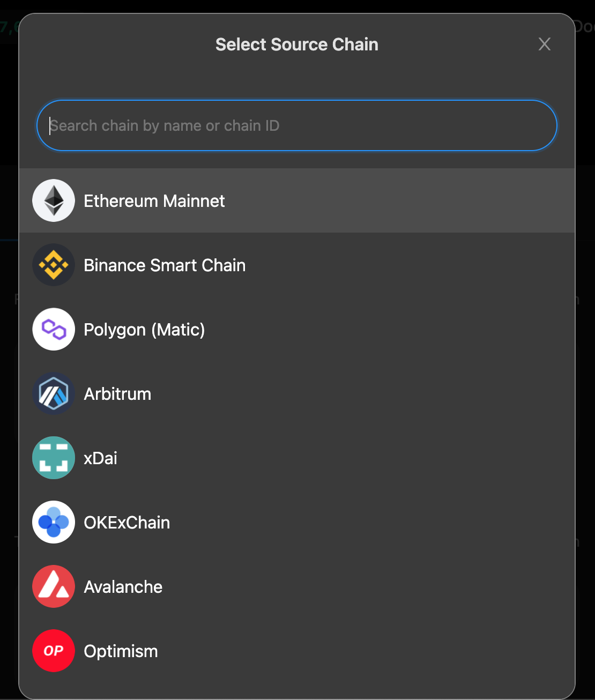Image resolution: width=595 pixels, height=700 pixels.
Task: Select Binance Smart Chain from the list
Action: click(x=164, y=265)
